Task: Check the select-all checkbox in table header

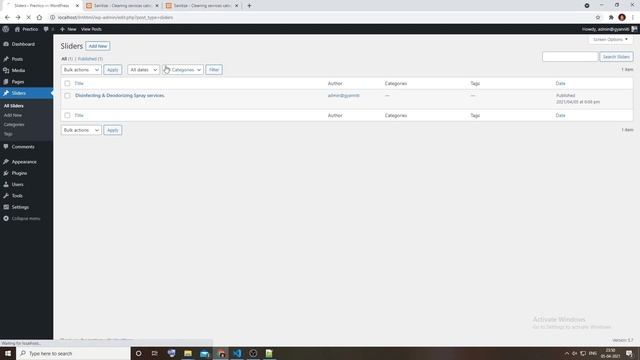Action: click(67, 83)
